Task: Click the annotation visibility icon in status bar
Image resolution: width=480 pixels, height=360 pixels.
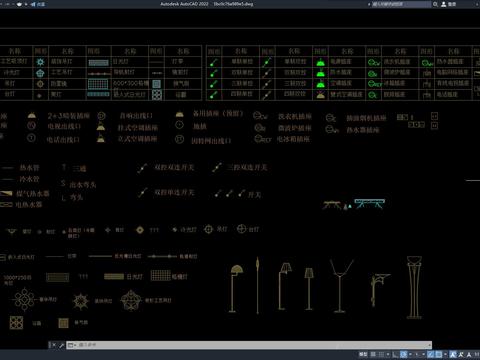Action: coord(453,354)
